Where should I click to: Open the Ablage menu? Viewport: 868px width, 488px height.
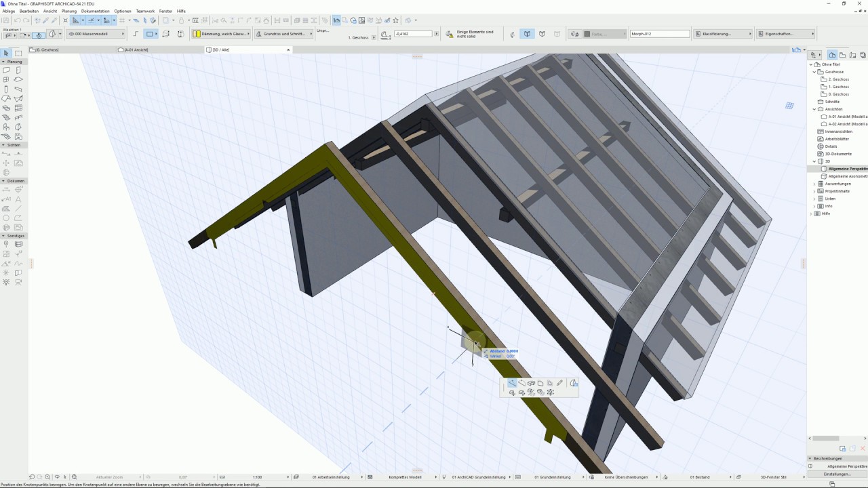(x=8, y=11)
